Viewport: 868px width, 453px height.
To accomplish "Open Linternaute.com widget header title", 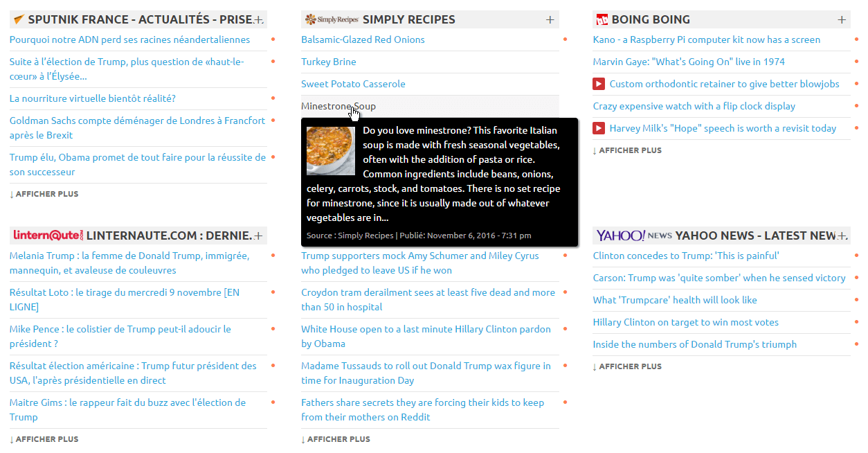I will pyautogui.click(x=169, y=236).
